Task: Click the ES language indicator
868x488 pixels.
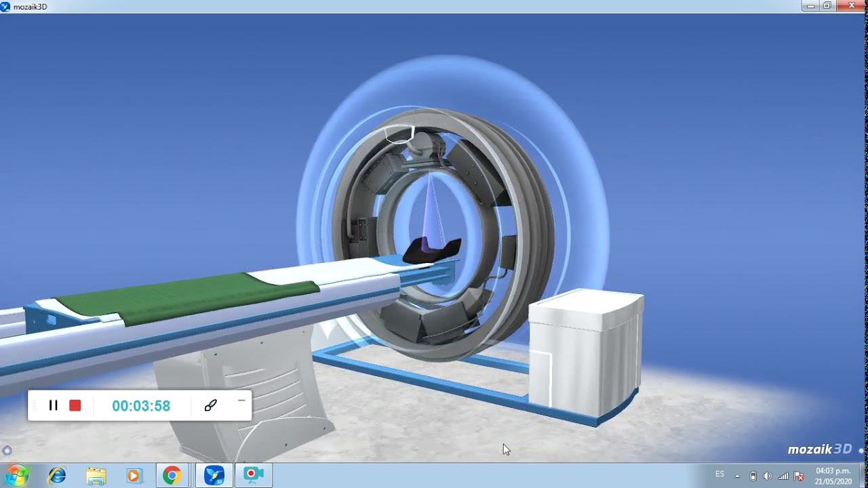Action: coord(720,474)
